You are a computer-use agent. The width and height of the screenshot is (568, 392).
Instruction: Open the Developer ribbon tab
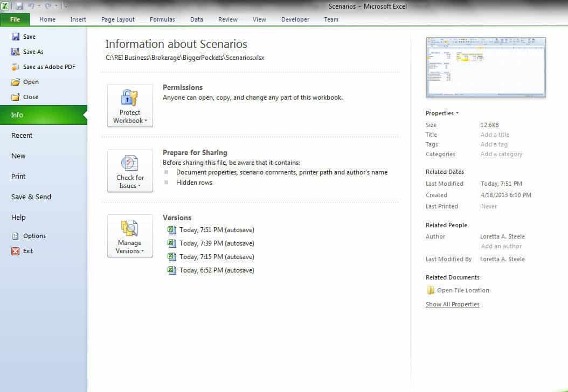click(x=295, y=19)
